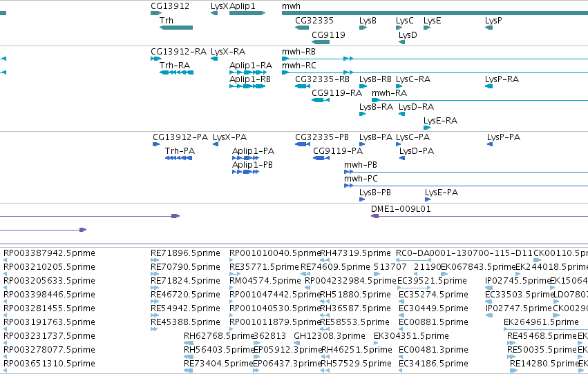The width and height of the screenshot is (588, 374).
Task: Select the LysB gene label
Action: point(368,20)
